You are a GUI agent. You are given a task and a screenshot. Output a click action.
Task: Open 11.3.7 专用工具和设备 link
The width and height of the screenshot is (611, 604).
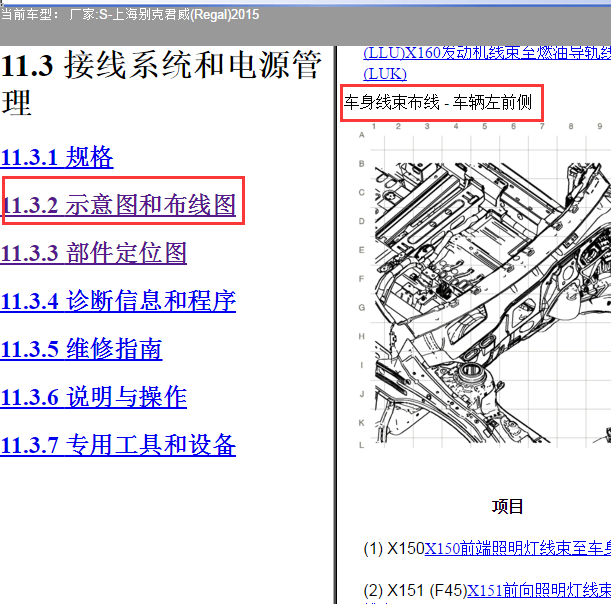[118, 445]
